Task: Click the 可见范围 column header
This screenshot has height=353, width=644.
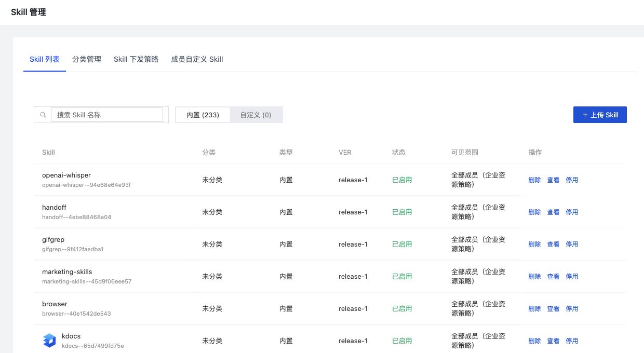Action: [x=465, y=153]
